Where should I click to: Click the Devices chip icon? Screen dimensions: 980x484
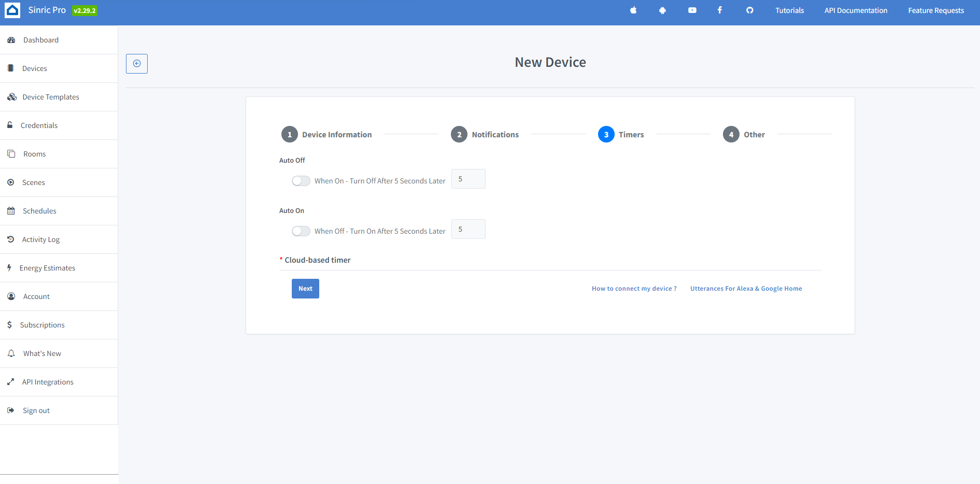(x=11, y=68)
